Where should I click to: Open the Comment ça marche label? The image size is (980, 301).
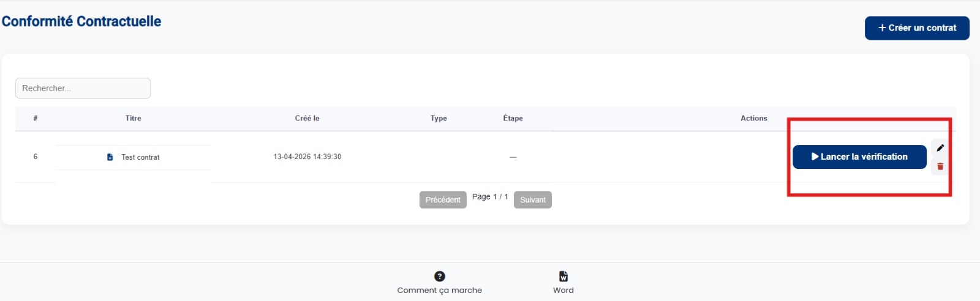pos(440,291)
